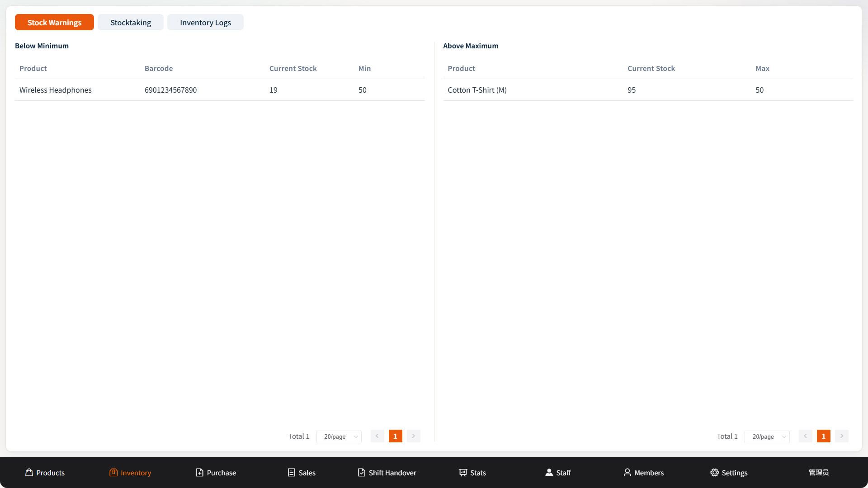
Task: Click the Purchase document icon
Action: pos(199,473)
